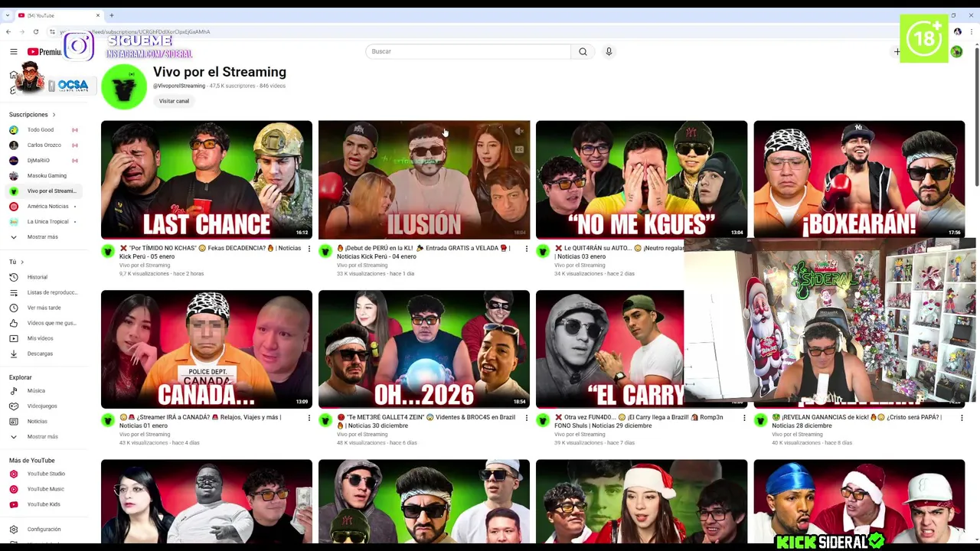Open the account avatar menu
This screenshot has width=980, height=551.
tap(956, 52)
